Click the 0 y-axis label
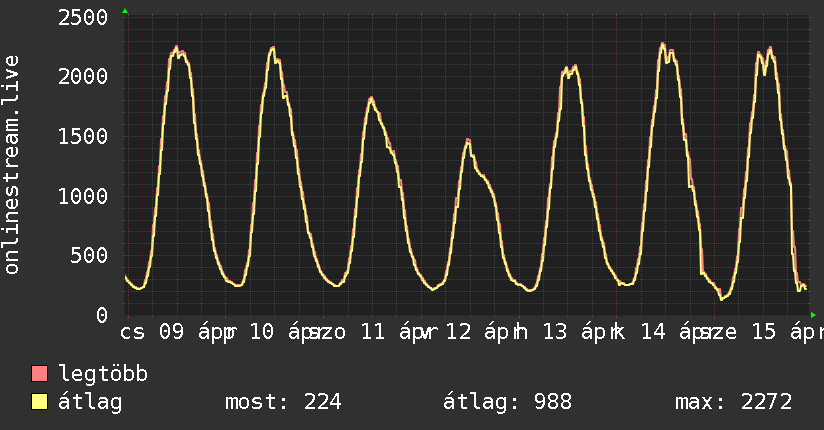824x430 pixels. pyautogui.click(x=102, y=315)
